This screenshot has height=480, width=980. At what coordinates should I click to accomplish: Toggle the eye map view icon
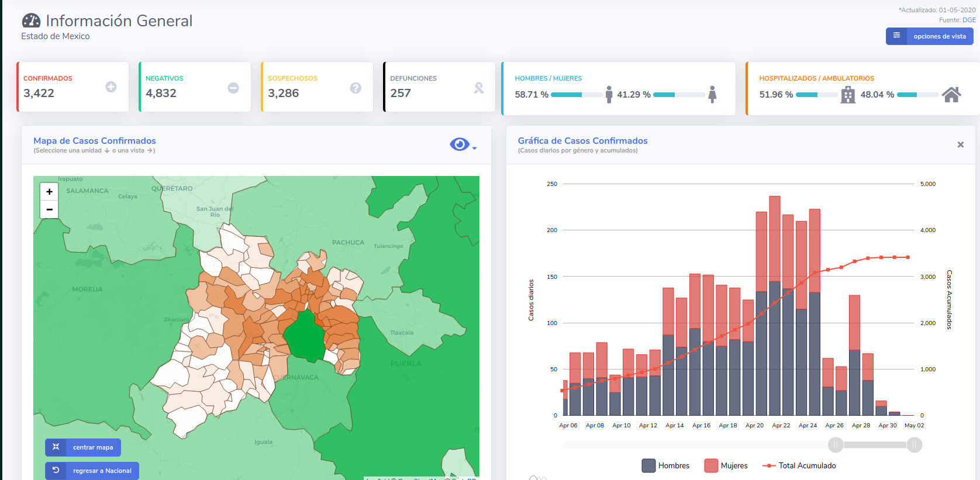tap(460, 144)
